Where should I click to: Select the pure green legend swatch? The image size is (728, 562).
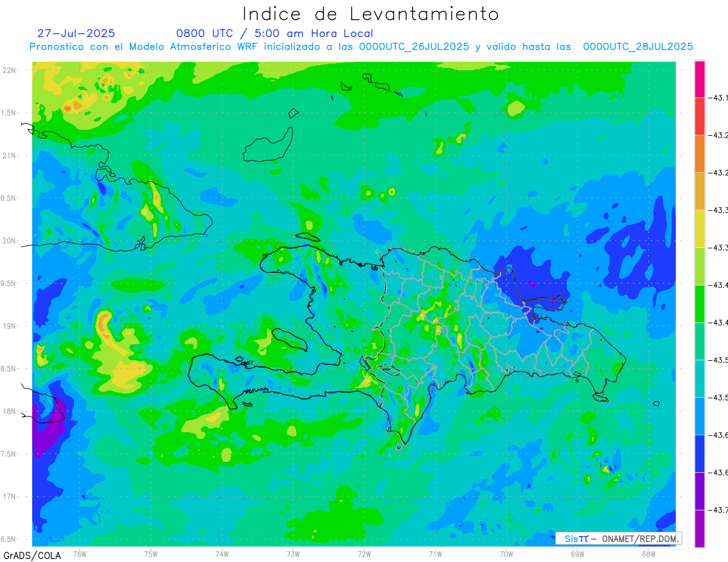point(699,303)
